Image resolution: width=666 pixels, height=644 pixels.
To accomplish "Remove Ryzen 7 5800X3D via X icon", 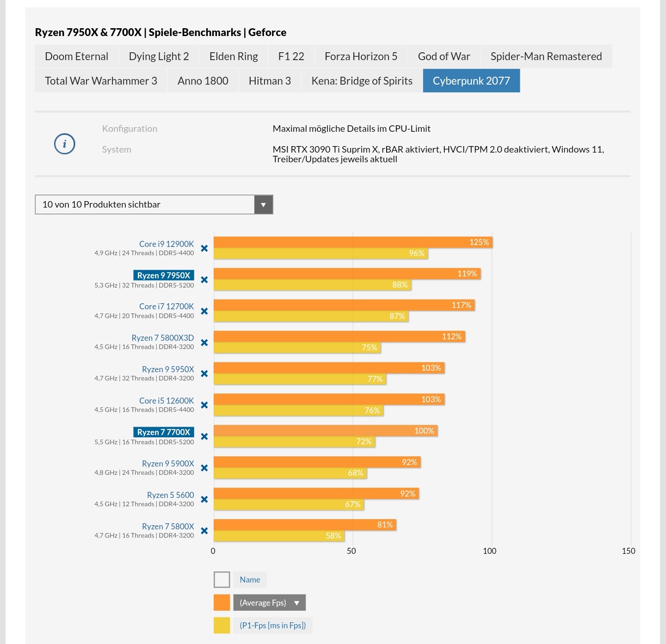I will (204, 343).
